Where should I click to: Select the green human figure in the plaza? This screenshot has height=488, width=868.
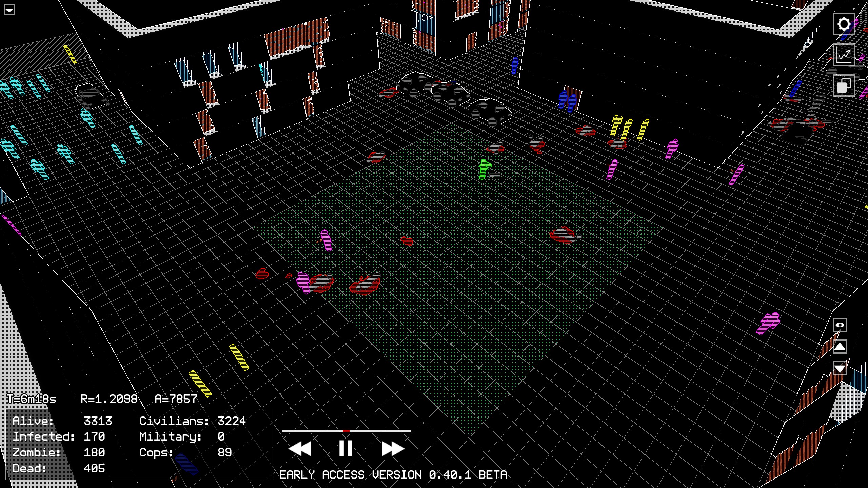pos(485,169)
